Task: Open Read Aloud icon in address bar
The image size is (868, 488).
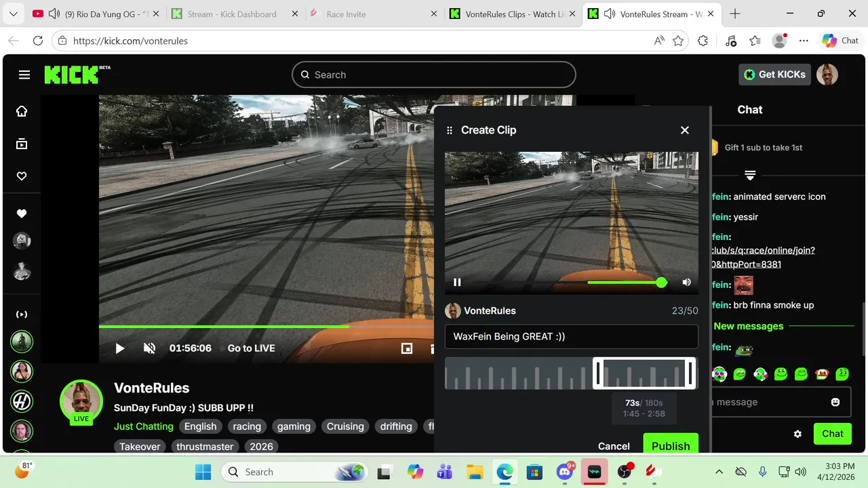Action: pos(659,41)
